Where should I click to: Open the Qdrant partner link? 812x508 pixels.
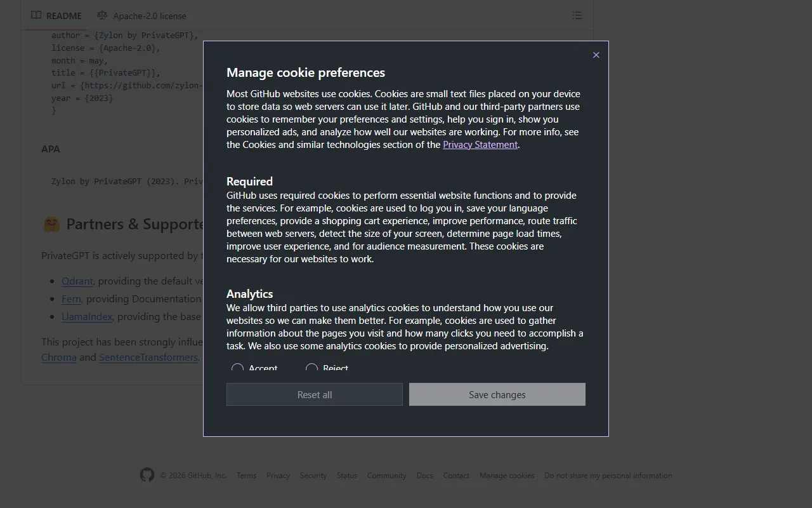77,281
